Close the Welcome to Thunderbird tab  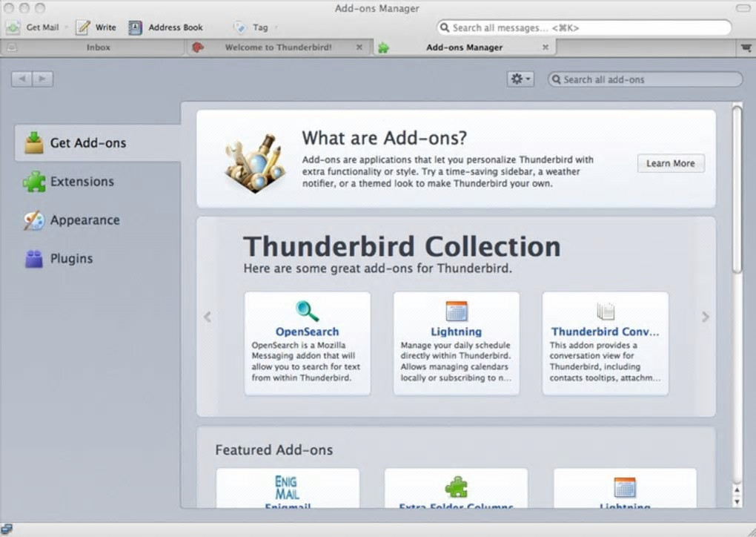pos(359,47)
